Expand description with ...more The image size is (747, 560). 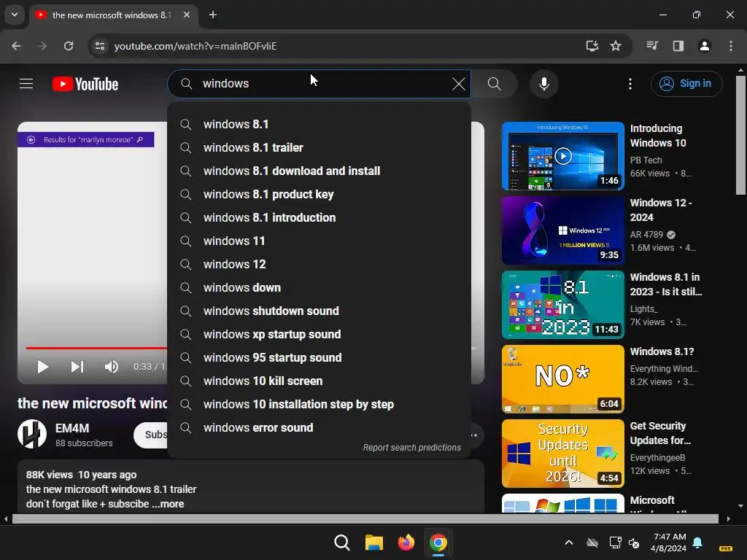tap(168, 504)
